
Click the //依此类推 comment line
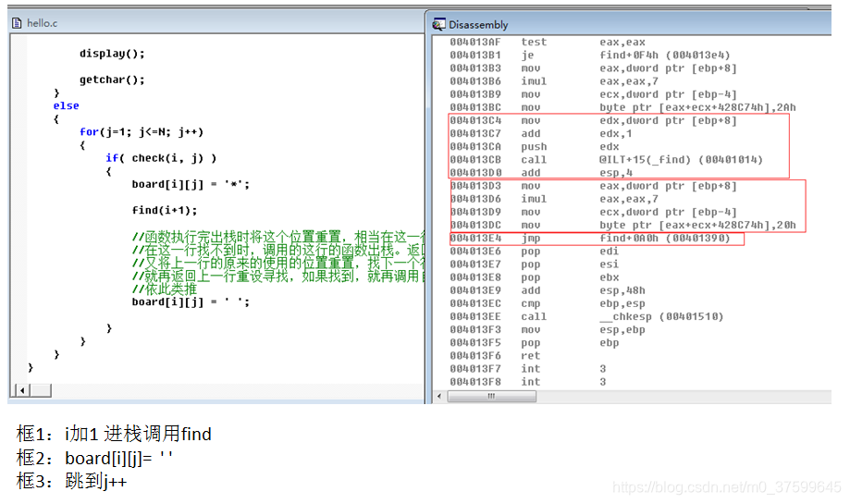165,289
